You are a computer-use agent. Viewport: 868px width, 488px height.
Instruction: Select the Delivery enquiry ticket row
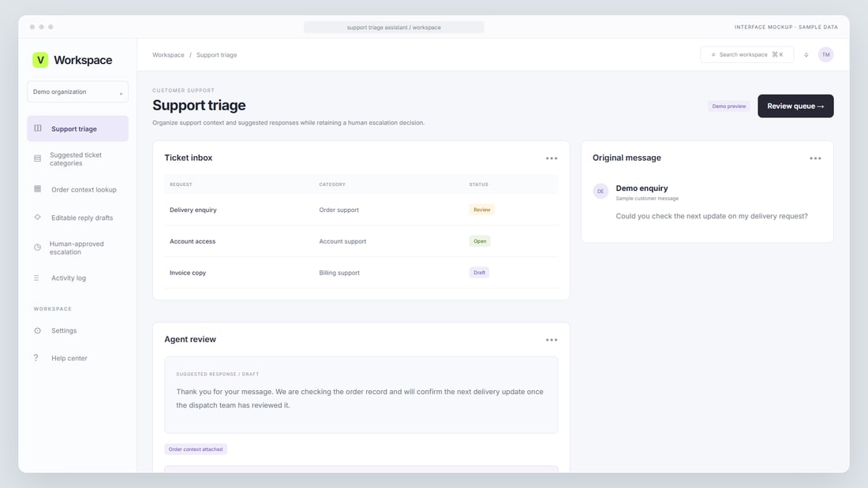pyautogui.click(x=361, y=210)
